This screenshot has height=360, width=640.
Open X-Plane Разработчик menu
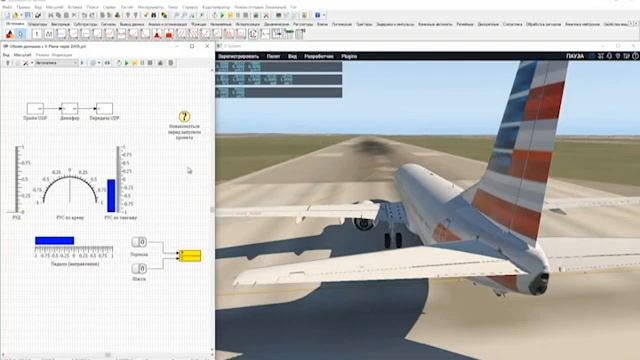319,56
